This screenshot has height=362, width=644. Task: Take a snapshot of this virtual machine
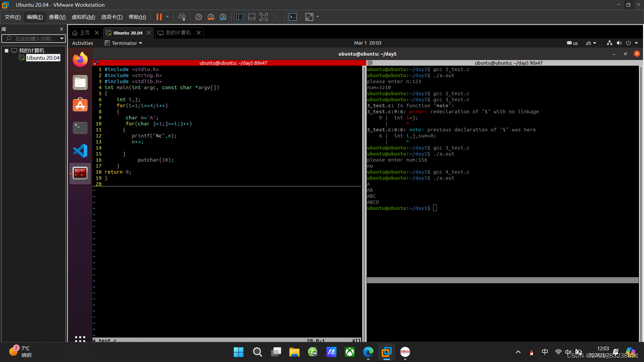(x=198, y=17)
